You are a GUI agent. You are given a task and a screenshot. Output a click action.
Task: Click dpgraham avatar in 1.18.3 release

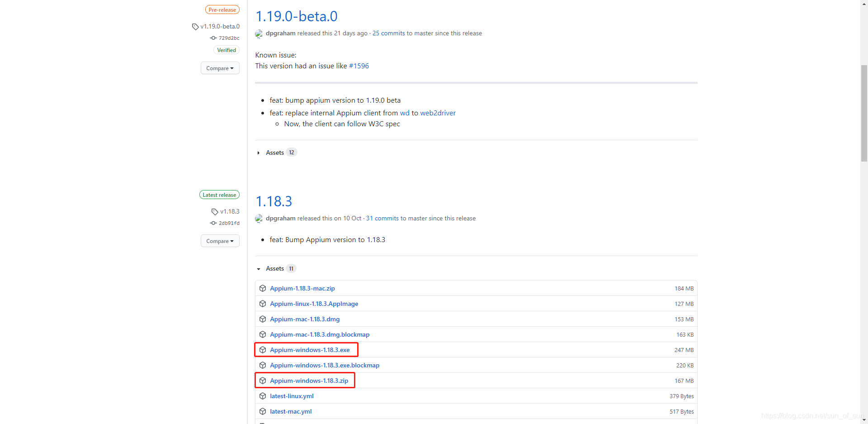[x=259, y=219]
